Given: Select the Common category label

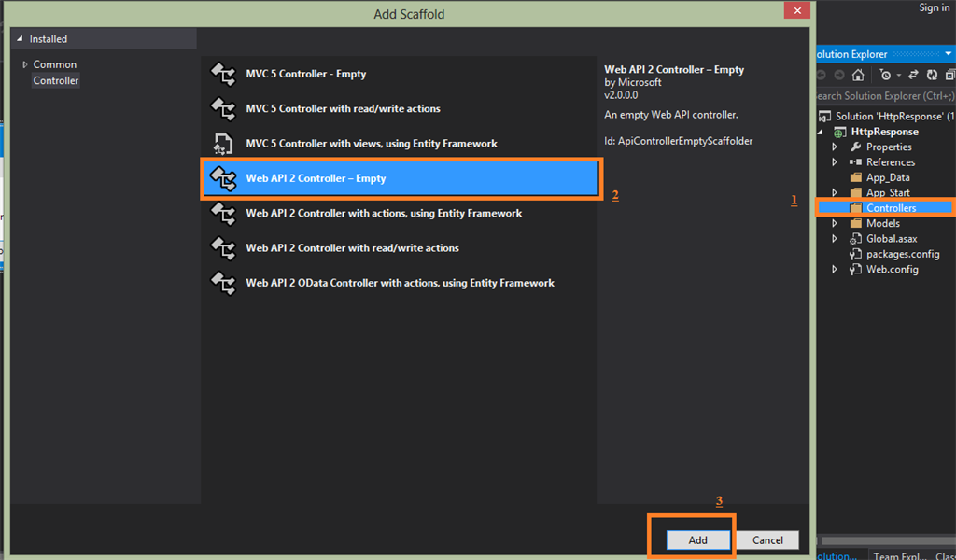Looking at the screenshot, I should 55,64.
